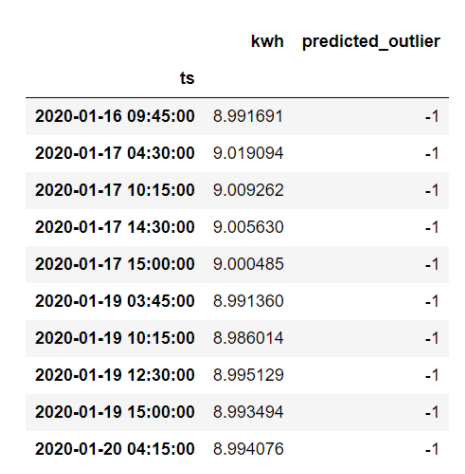Screen dimensions: 465x474
Task: Click the kwh value 8.986014
Action: [248, 338]
